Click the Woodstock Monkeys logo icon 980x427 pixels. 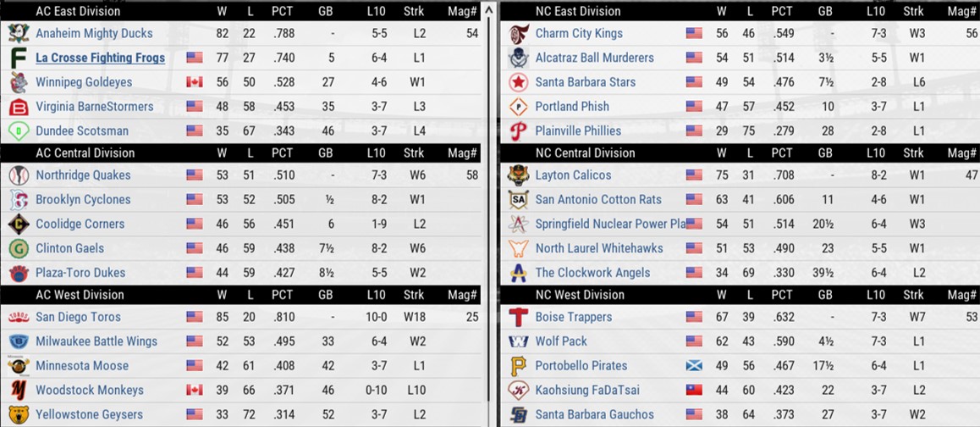(x=19, y=391)
